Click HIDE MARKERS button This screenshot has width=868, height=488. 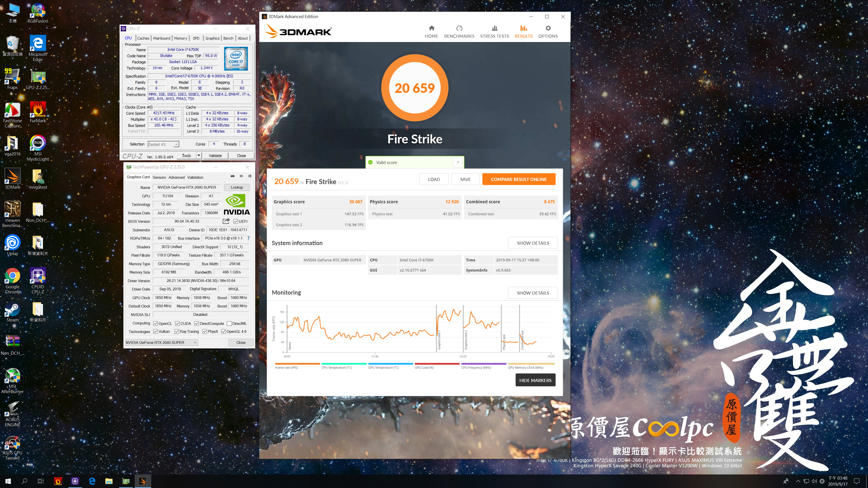point(535,380)
